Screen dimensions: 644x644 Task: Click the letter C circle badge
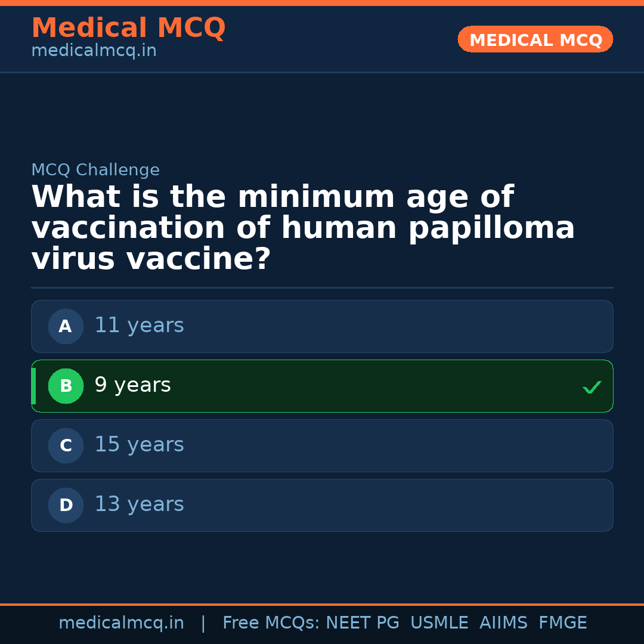[x=66, y=445]
